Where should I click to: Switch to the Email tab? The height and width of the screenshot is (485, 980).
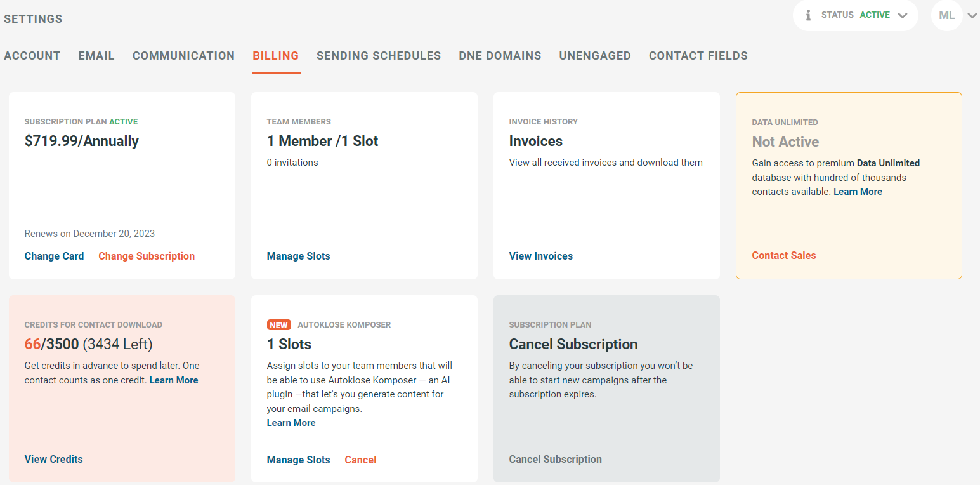coord(96,56)
